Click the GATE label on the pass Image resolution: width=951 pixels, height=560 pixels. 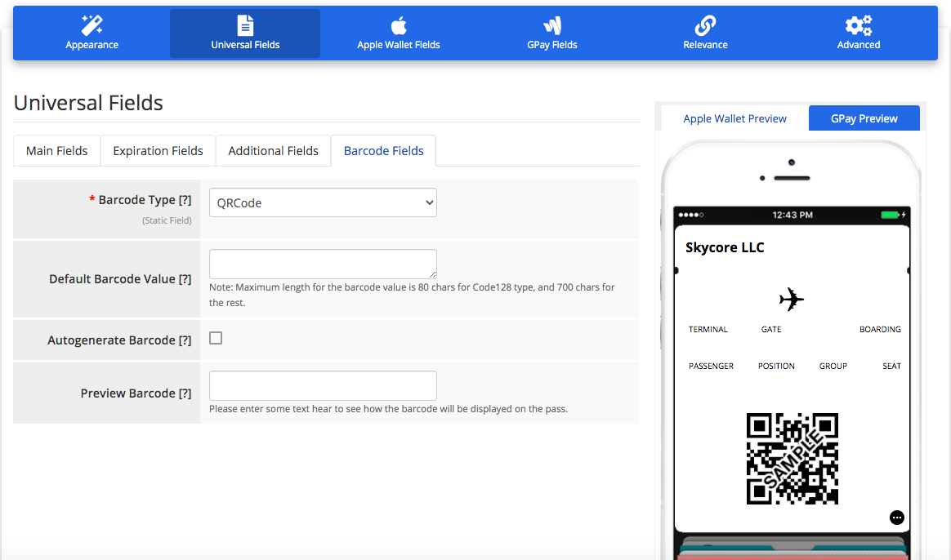click(x=771, y=330)
